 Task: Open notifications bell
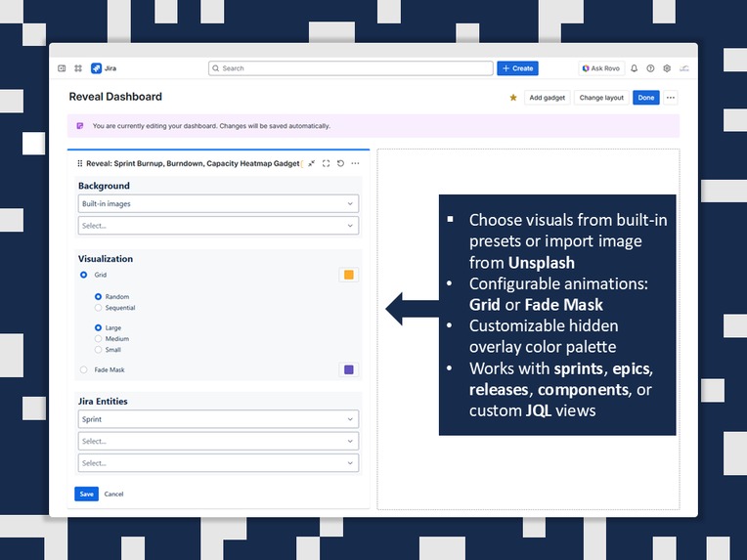pyautogui.click(x=635, y=68)
